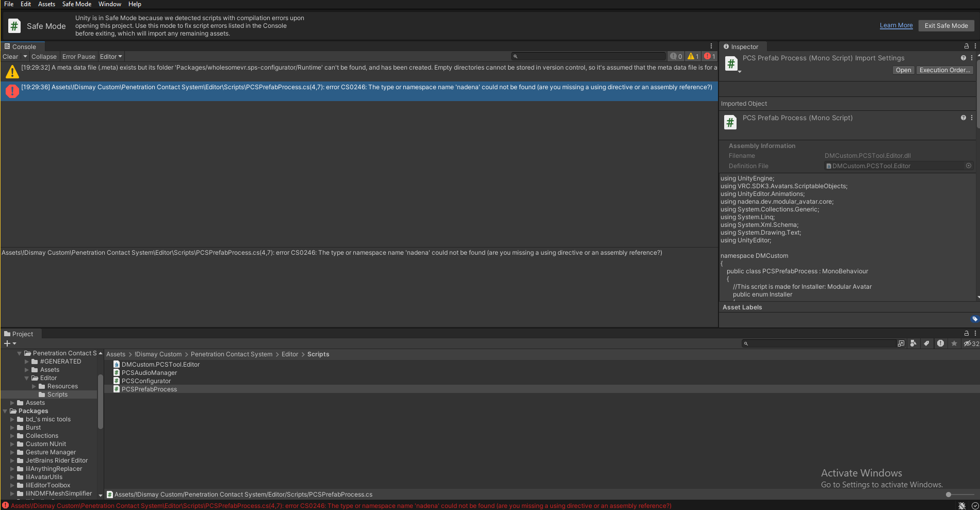
Task: Click the Asset Labels tag icon
Action: (975, 319)
